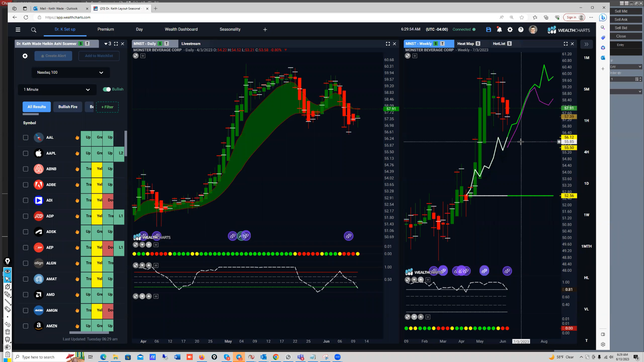The image size is (644, 362).
Task: Click link icon marker near June on daily chart
Action: click(348, 236)
